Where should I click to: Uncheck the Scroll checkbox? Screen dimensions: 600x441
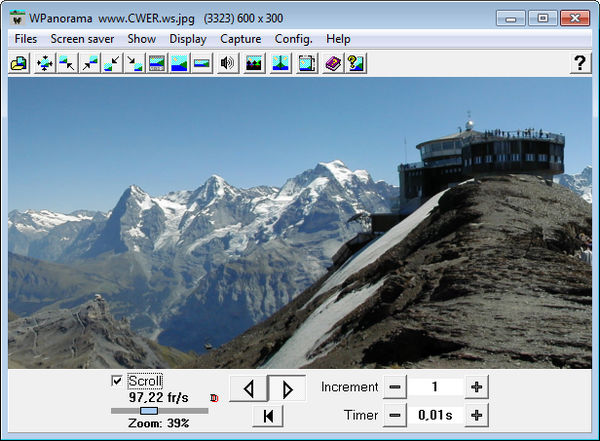coord(117,381)
